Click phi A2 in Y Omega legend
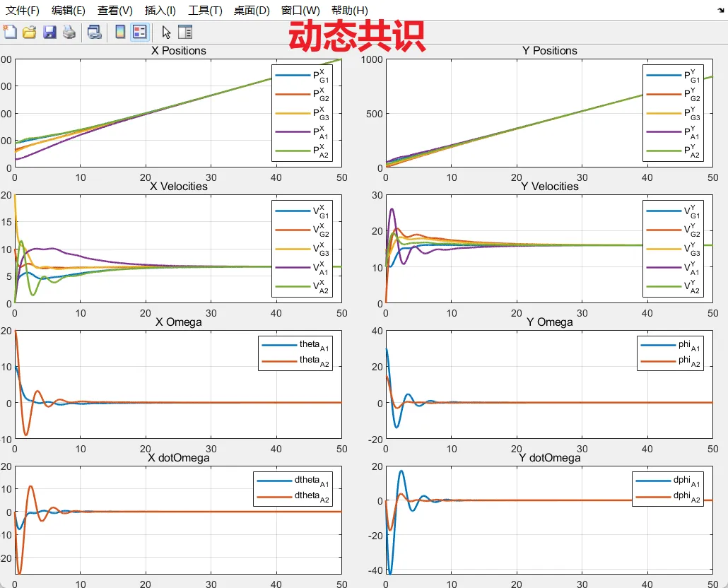The width and height of the screenshot is (728, 588). (671, 360)
